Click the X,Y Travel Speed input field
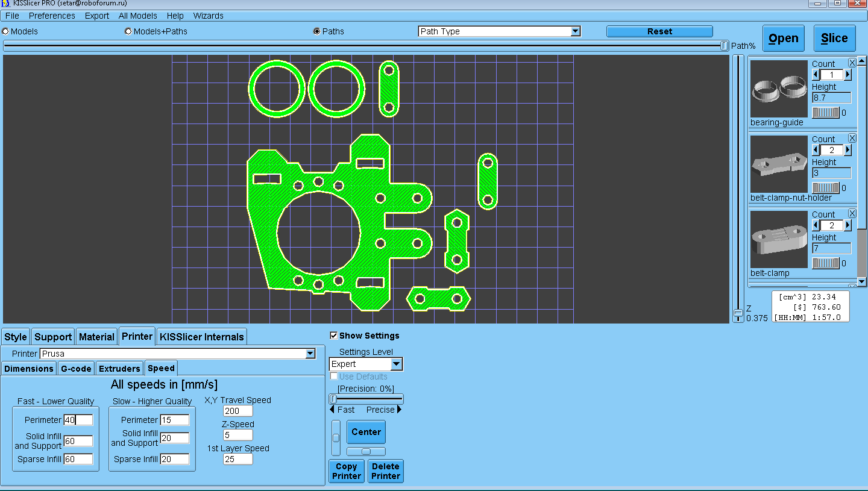Image resolution: width=868 pixels, height=491 pixels. (237, 411)
